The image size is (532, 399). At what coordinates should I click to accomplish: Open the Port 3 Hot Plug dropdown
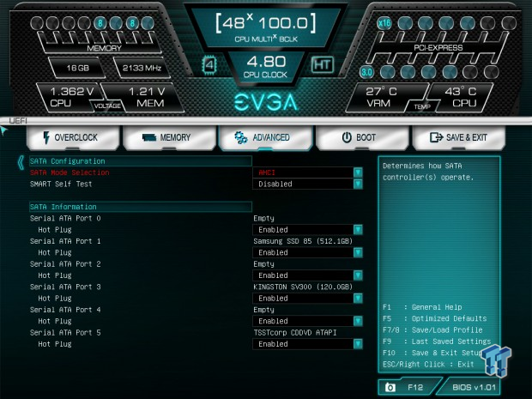[308, 299]
